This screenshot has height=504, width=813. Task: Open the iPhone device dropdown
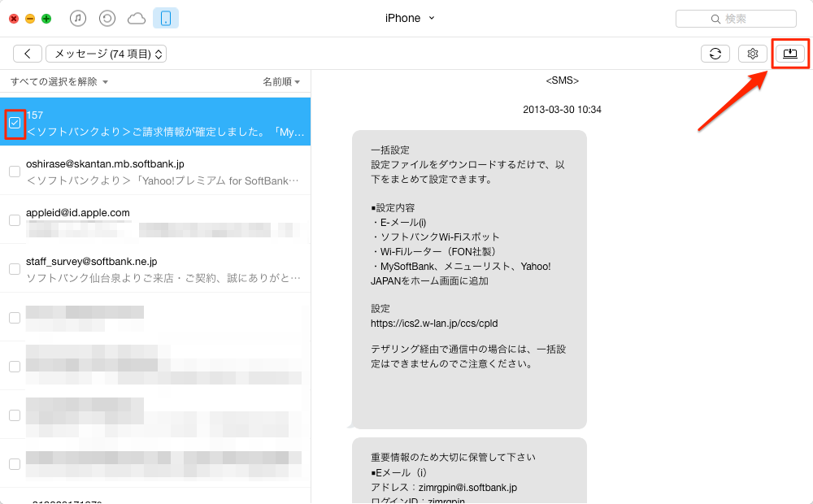[410, 18]
